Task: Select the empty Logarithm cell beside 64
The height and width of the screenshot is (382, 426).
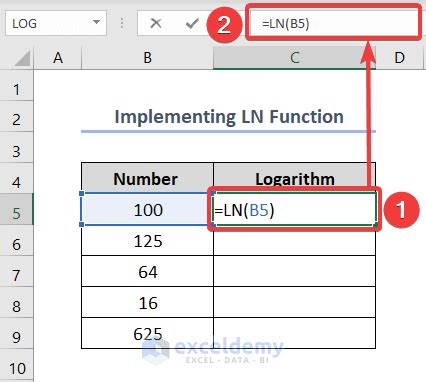Action: (x=294, y=271)
